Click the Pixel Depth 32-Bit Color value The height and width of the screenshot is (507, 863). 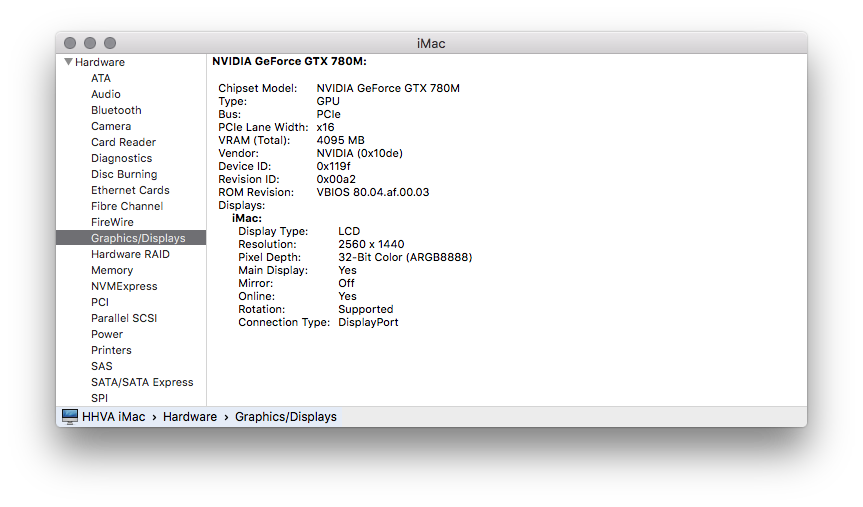click(x=405, y=257)
